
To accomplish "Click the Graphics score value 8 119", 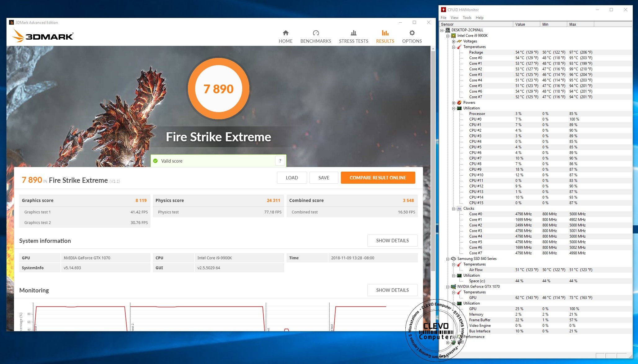I will point(141,200).
